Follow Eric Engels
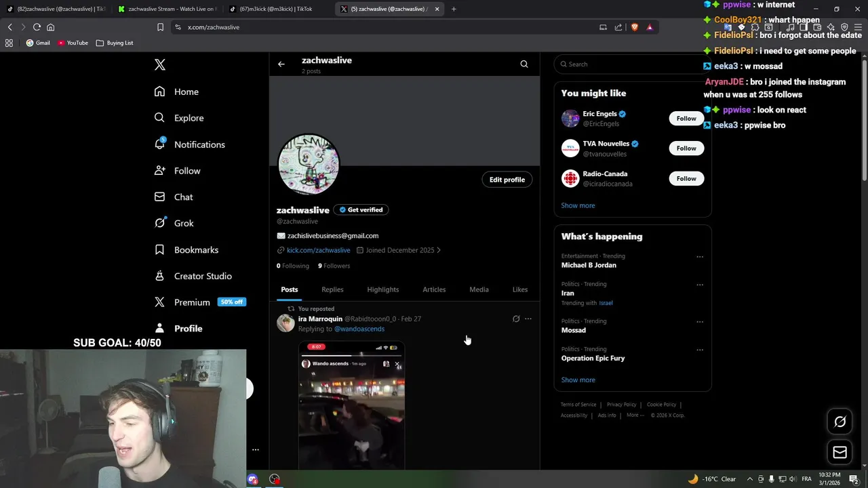This screenshot has height=488, width=868. pyautogui.click(x=686, y=119)
